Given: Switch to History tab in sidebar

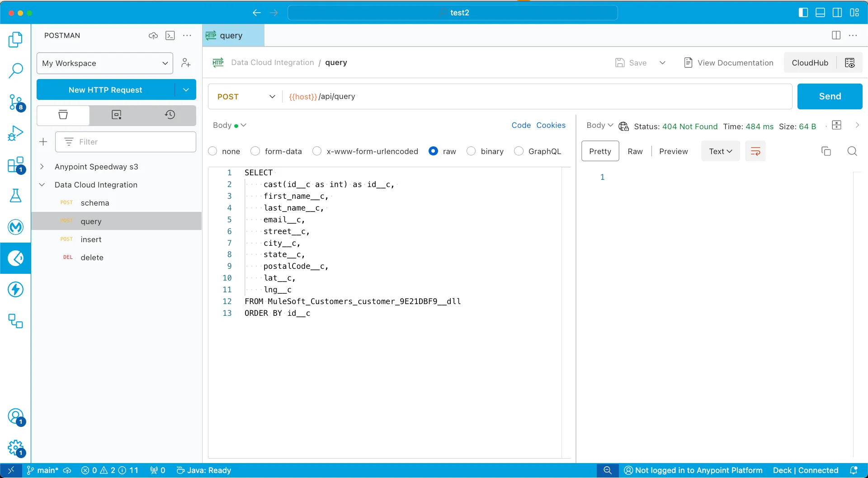Looking at the screenshot, I should tap(170, 115).
